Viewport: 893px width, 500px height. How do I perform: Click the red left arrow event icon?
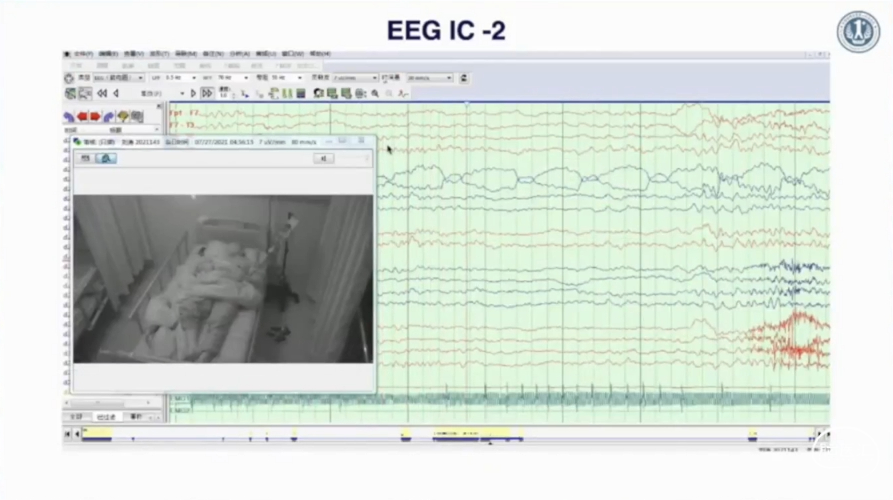tap(82, 117)
